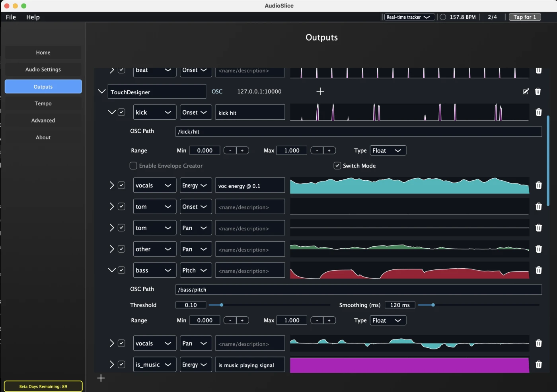Delete the vocals energy output row
Image resolution: width=557 pixels, height=392 pixels.
click(539, 185)
